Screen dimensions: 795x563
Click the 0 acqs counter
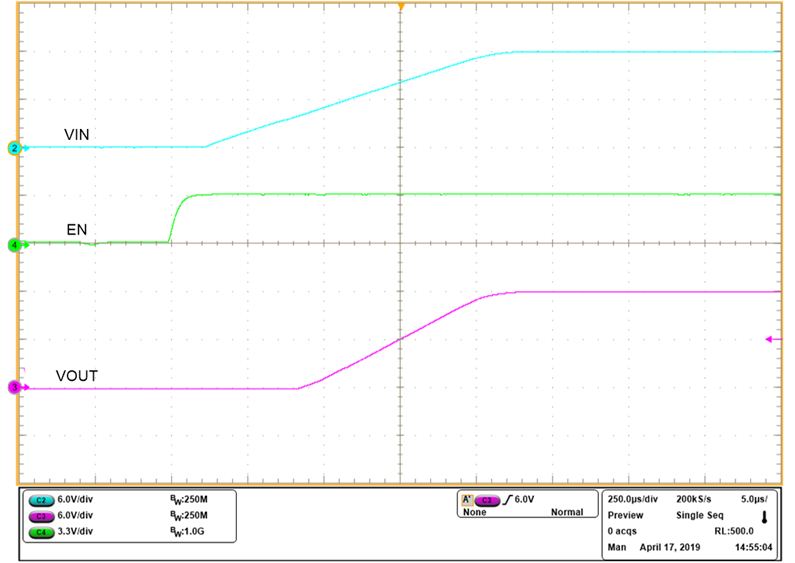[622, 532]
